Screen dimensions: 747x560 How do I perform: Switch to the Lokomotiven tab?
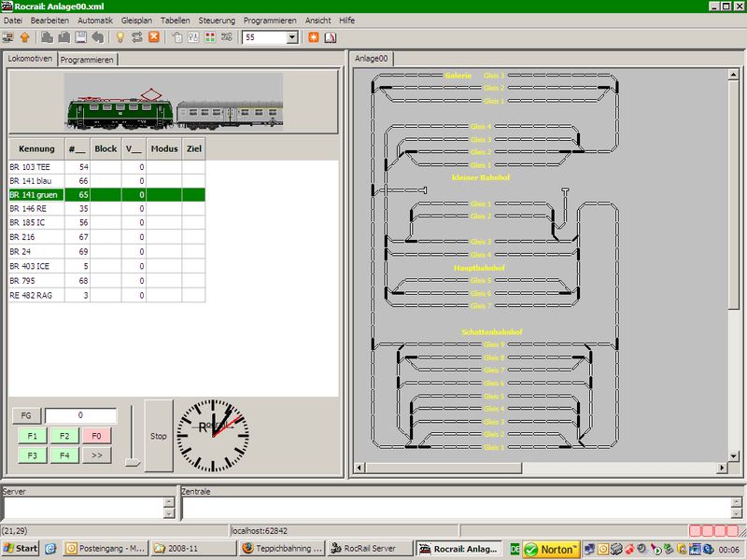click(30, 59)
